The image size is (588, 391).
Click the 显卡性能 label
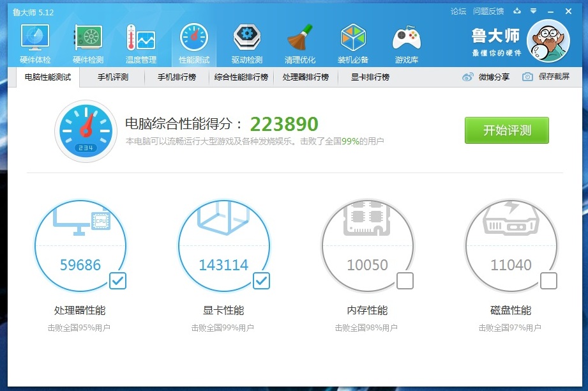pyautogui.click(x=223, y=310)
